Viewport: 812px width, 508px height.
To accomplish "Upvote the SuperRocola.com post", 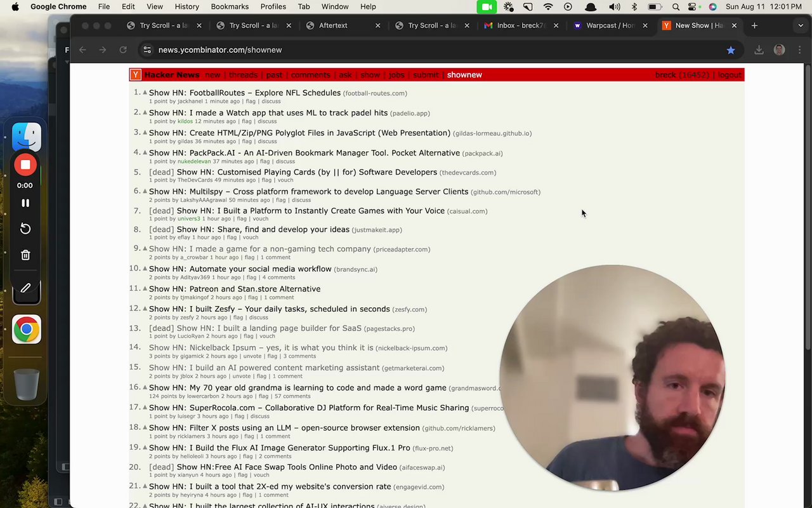I will coord(145,408).
